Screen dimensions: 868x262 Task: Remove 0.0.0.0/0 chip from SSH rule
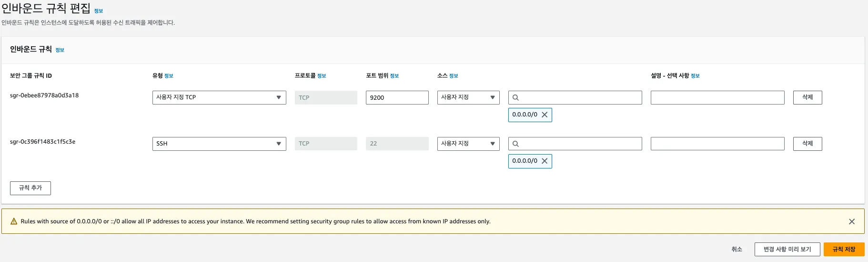pos(545,161)
